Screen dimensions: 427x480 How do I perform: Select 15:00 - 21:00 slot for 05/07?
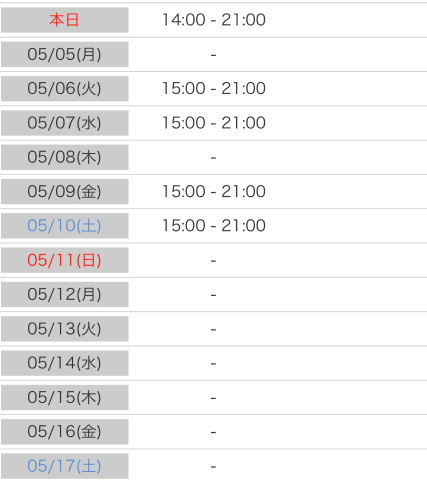pos(214,123)
